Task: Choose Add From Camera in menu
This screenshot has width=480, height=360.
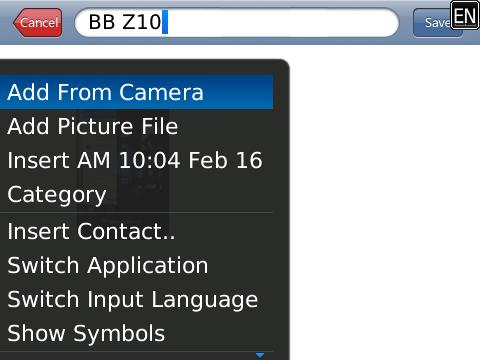Action: (136, 92)
